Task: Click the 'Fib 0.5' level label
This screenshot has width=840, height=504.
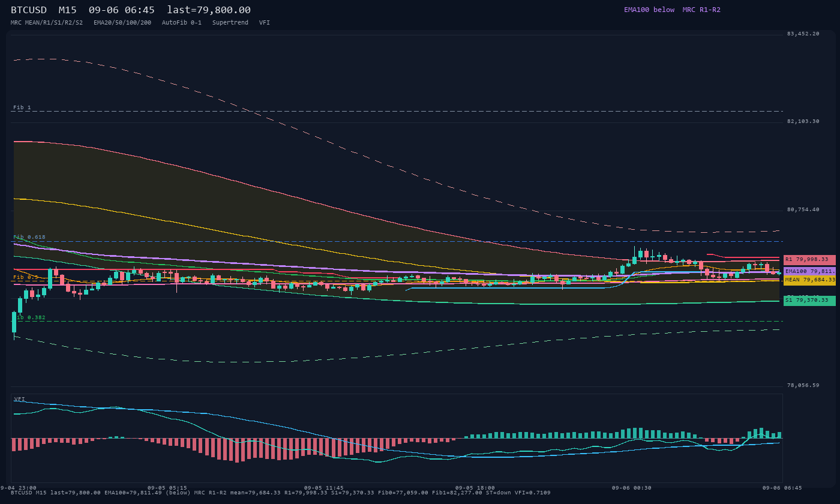Action: click(x=26, y=277)
